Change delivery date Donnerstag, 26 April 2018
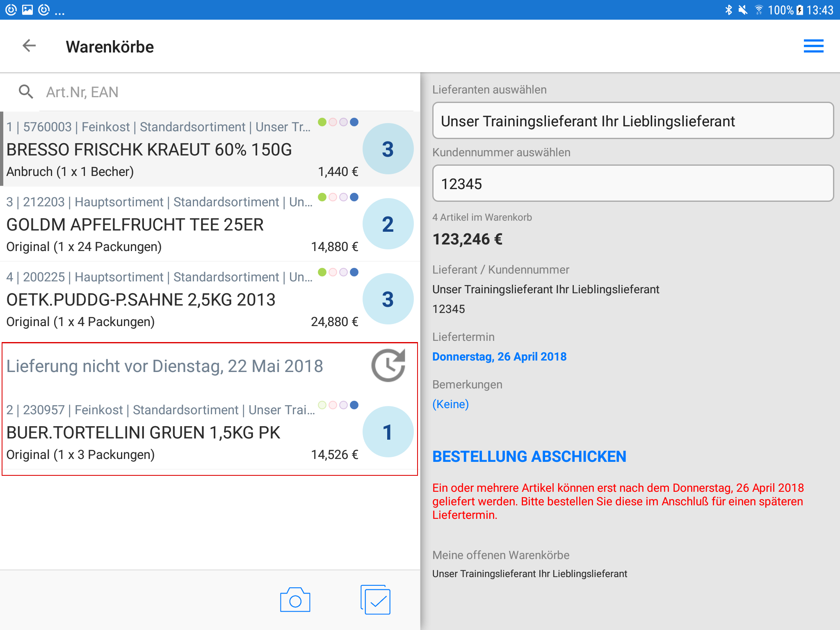The image size is (840, 630). click(x=499, y=356)
